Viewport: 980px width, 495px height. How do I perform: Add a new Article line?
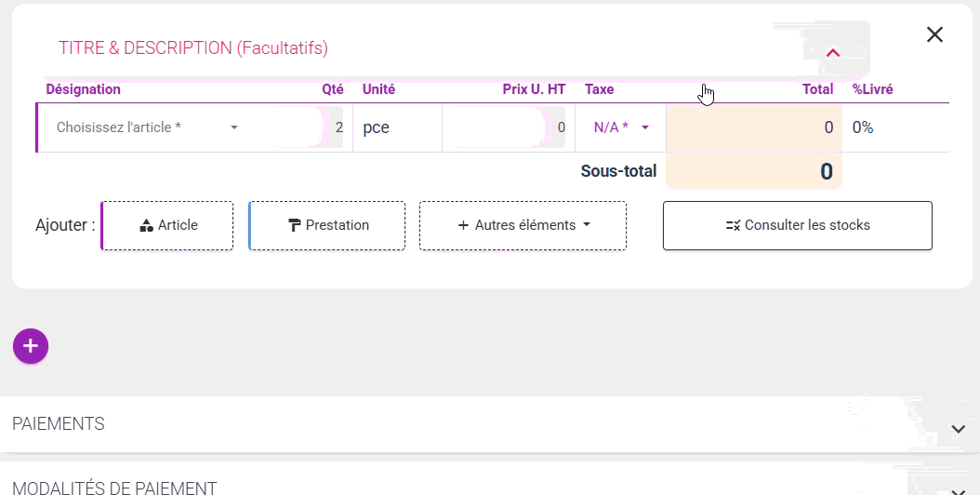[x=167, y=225]
